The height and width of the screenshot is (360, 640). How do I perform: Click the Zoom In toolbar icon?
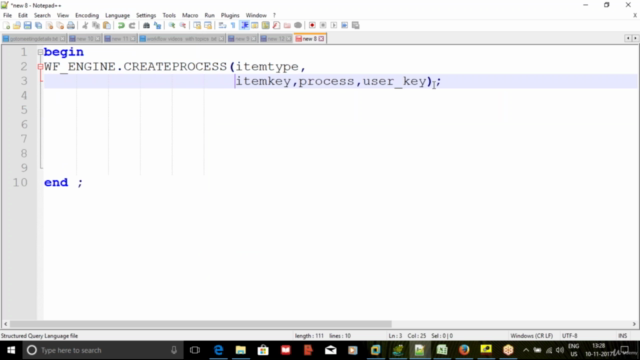[172, 25]
